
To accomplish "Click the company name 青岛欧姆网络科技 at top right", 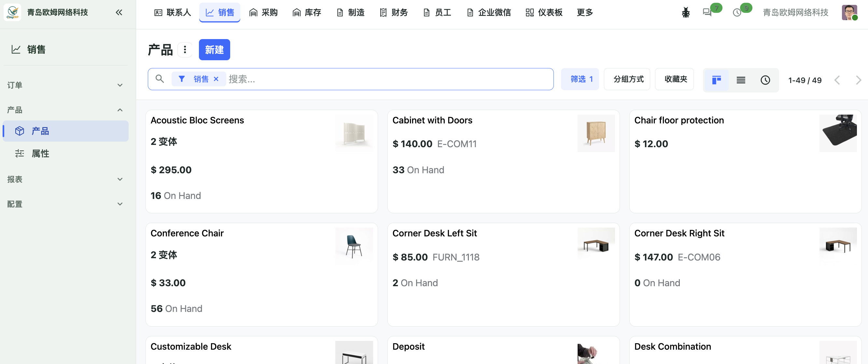I will click(795, 12).
